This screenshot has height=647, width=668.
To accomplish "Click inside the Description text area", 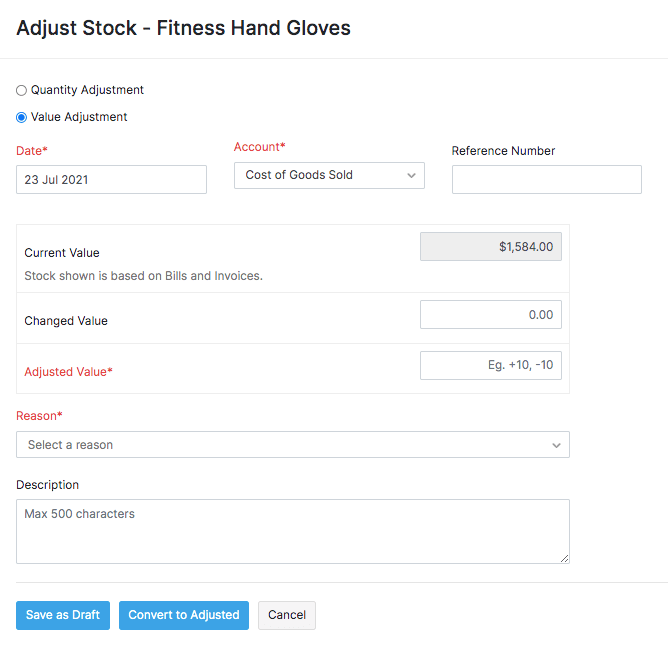I will 292,531.
